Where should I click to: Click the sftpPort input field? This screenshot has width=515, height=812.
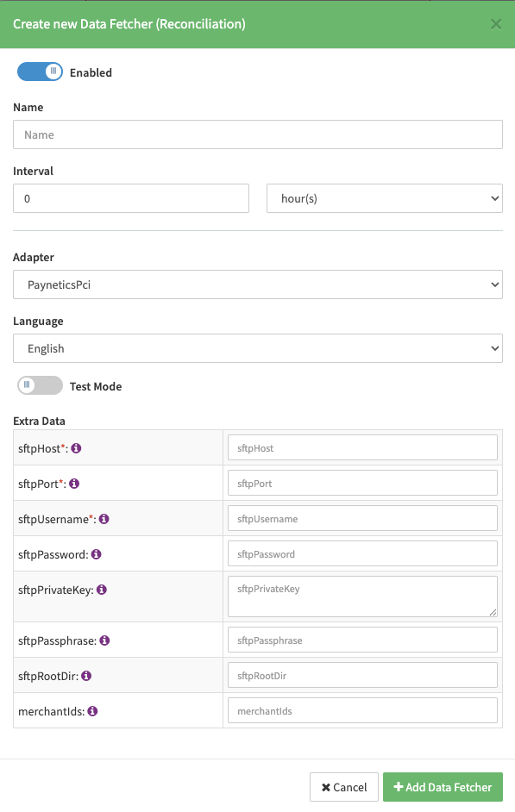362,484
